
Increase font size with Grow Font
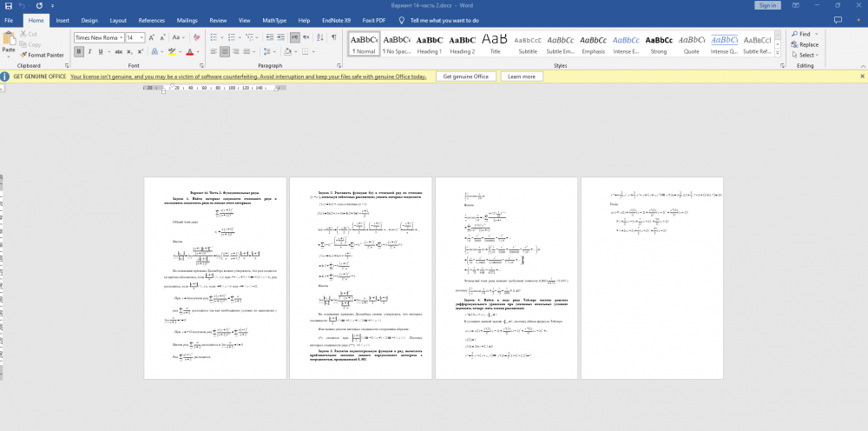(x=152, y=38)
